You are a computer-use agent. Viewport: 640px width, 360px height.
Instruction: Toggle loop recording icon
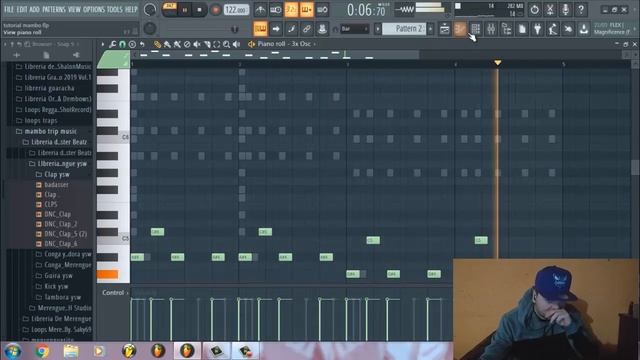coord(322,10)
